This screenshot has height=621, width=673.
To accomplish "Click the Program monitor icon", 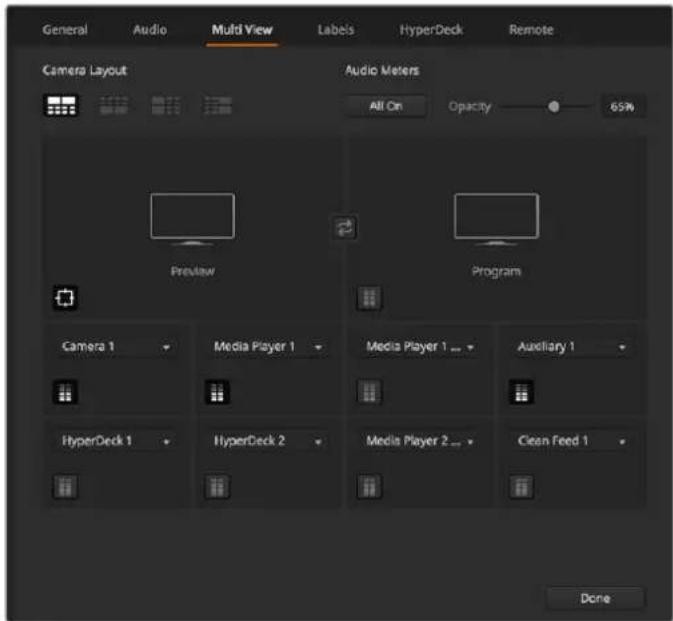I will [496, 219].
